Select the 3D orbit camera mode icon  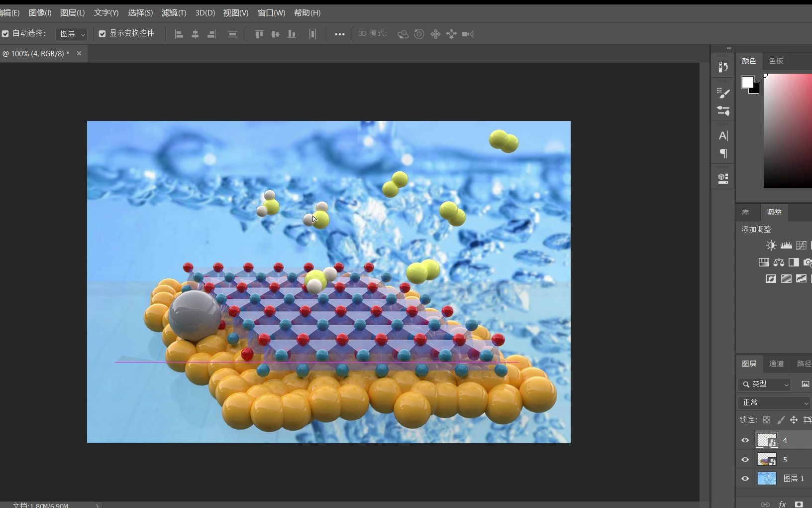point(403,34)
